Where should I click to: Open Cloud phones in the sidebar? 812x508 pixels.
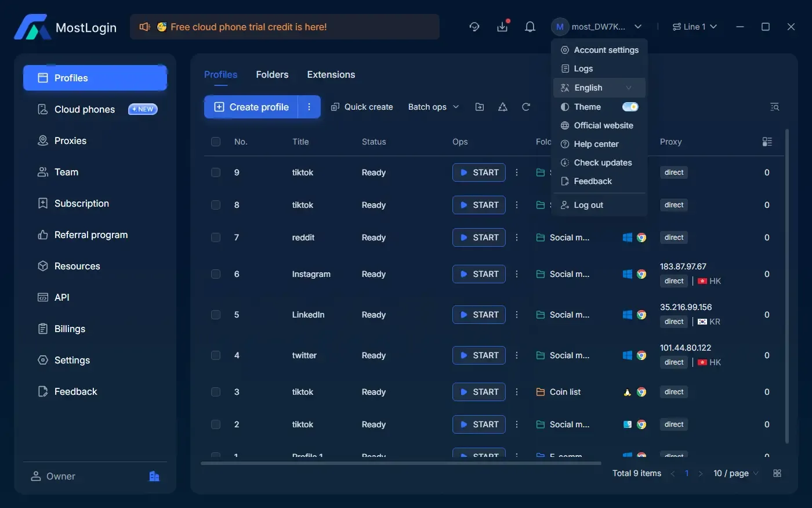[x=85, y=109]
